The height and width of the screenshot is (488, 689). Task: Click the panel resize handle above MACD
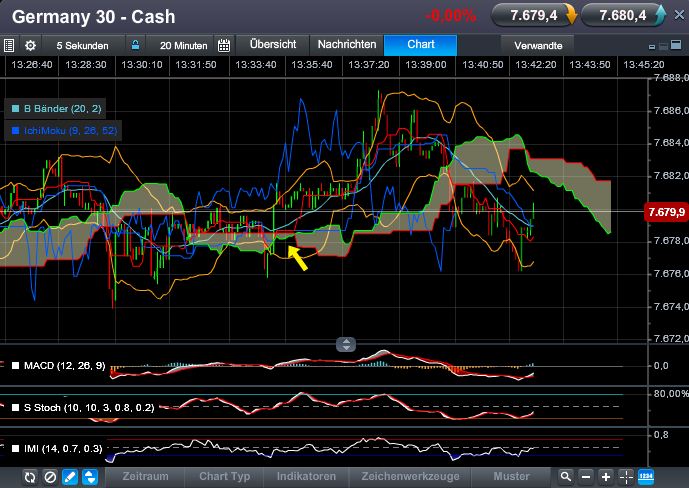pyautogui.click(x=346, y=344)
